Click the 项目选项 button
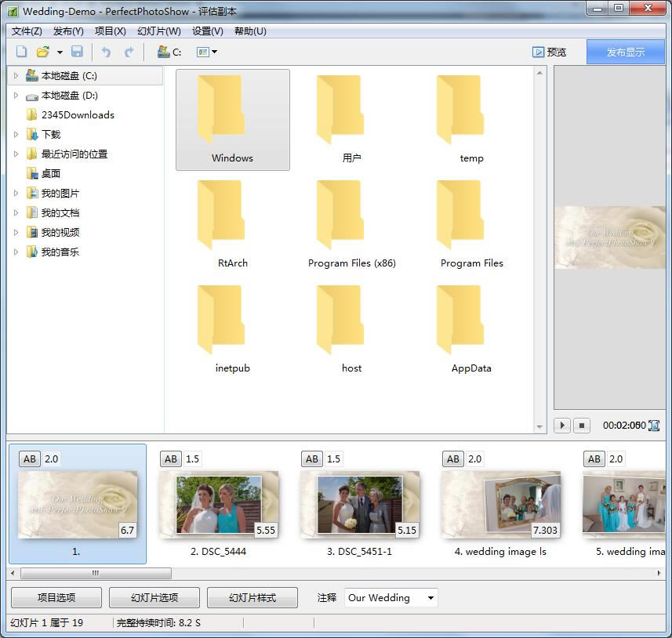This screenshot has width=672, height=638. (x=55, y=597)
